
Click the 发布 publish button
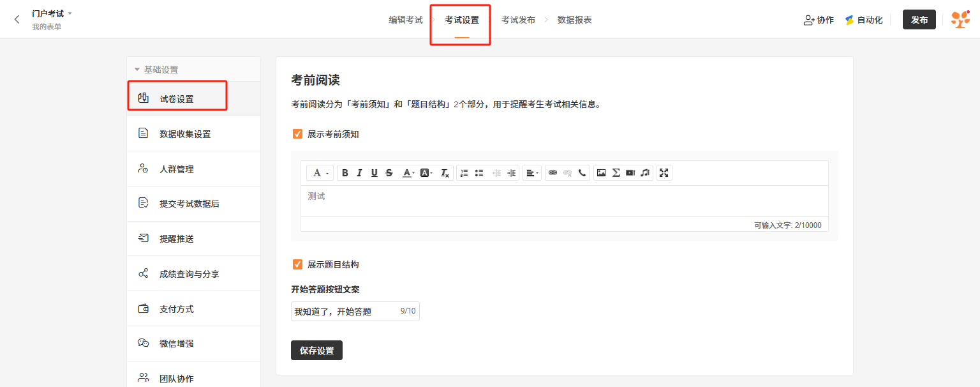pos(919,20)
